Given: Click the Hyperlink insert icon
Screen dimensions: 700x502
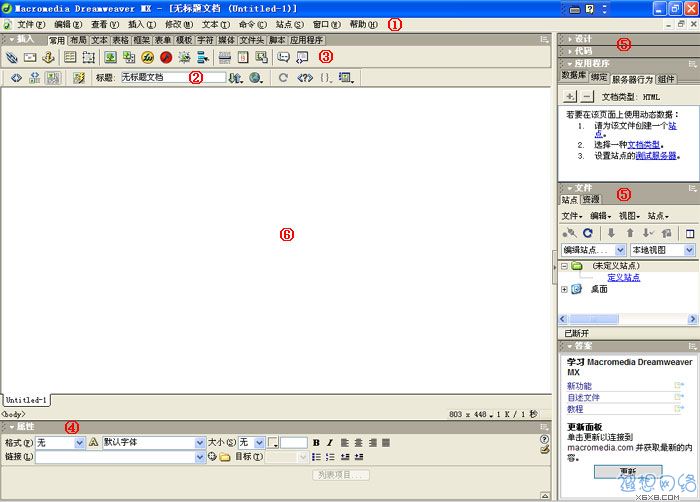Looking at the screenshot, I should click(x=12, y=57).
